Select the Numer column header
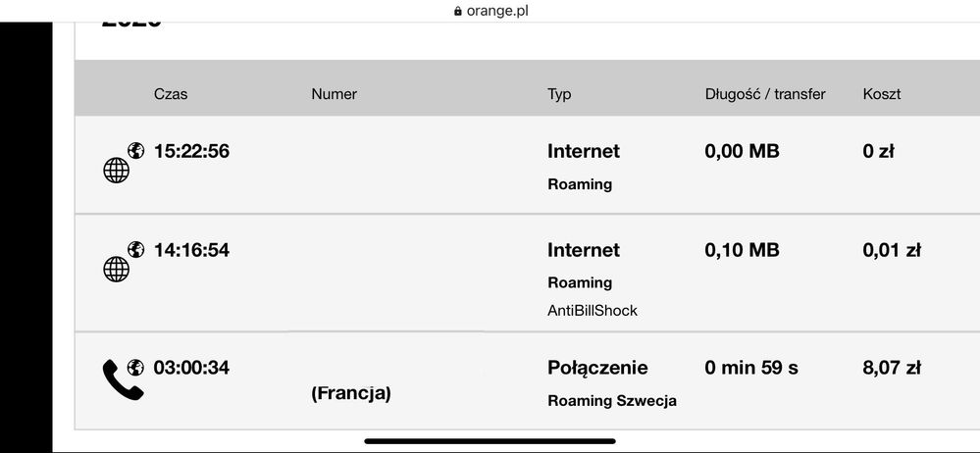This screenshot has height=453, width=980. click(x=334, y=94)
